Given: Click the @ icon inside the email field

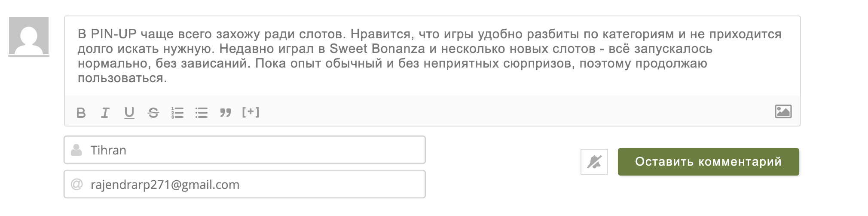Looking at the screenshot, I should pyautogui.click(x=76, y=185).
